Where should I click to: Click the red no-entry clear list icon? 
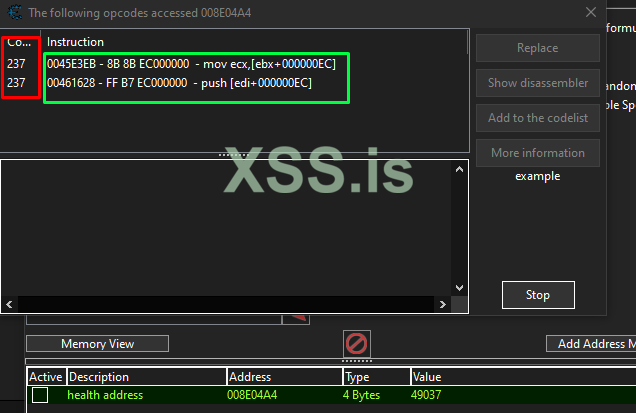coord(356,344)
